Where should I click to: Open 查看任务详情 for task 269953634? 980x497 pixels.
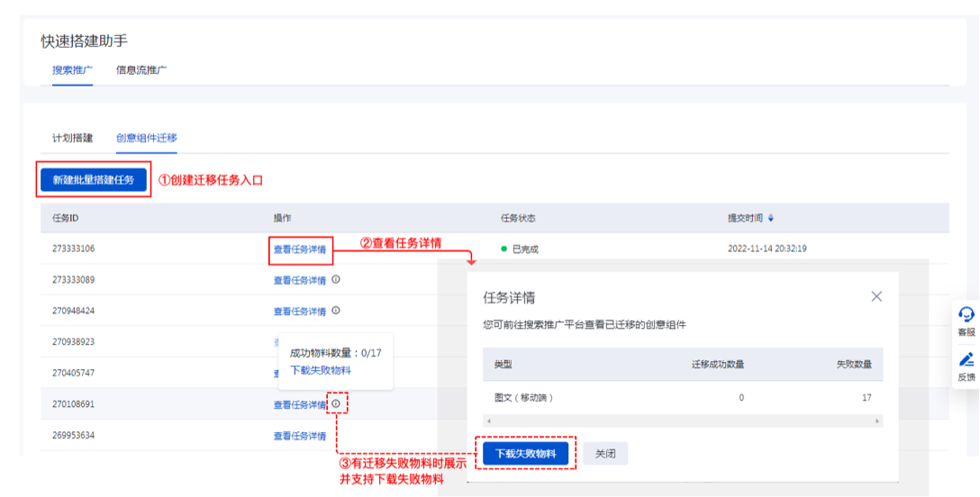tap(300, 436)
